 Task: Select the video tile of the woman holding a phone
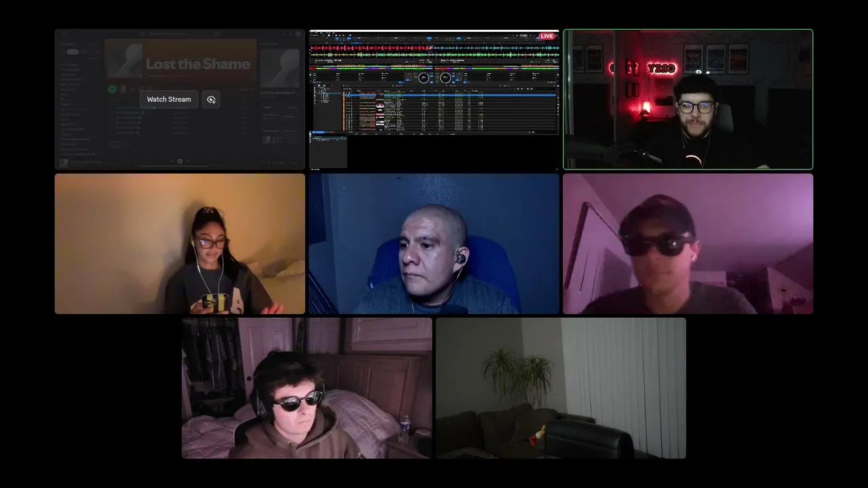(x=180, y=244)
